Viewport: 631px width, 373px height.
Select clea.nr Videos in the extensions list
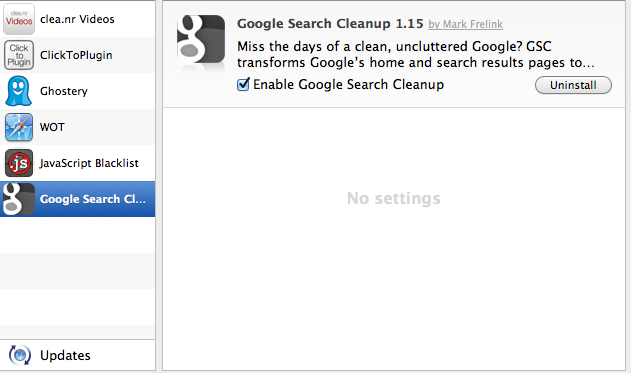click(x=77, y=19)
